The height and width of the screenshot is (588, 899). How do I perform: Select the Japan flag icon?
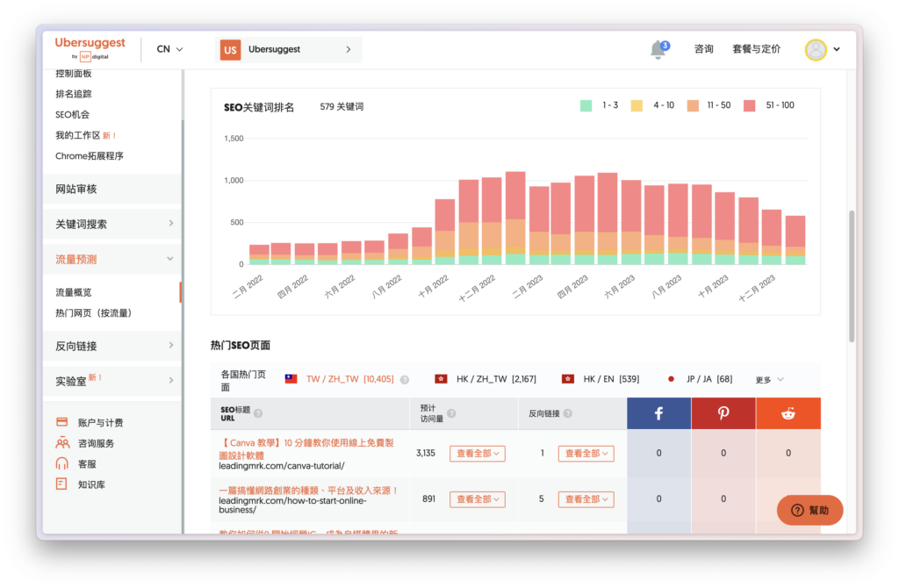coord(671,379)
